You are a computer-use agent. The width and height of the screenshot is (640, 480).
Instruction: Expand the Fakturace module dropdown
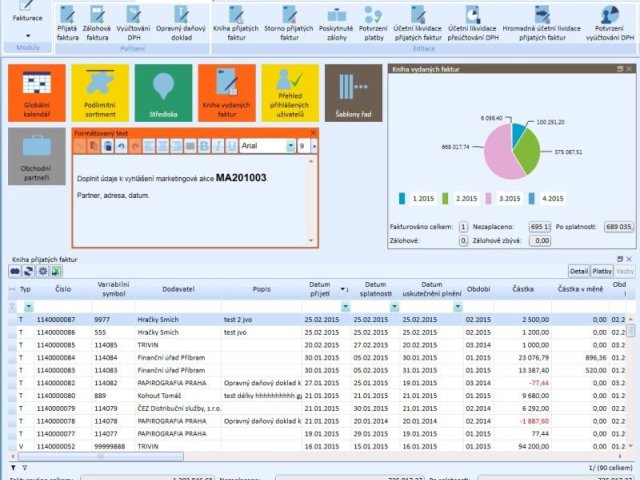[x=27, y=35]
